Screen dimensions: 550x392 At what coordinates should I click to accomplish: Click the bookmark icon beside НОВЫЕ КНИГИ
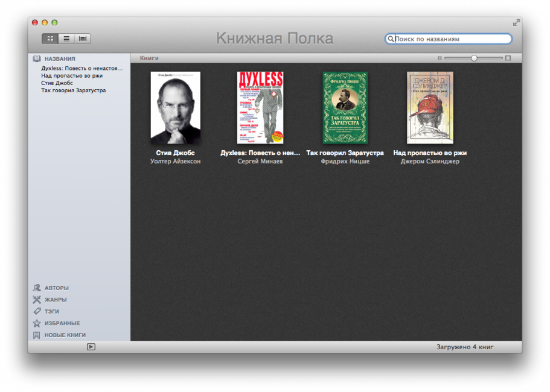(x=37, y=335)
